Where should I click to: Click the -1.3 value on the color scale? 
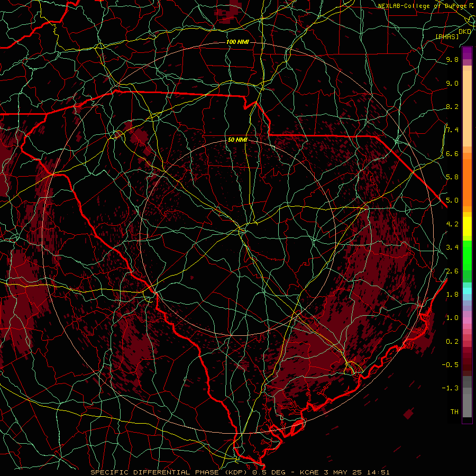tap(450, 388)
